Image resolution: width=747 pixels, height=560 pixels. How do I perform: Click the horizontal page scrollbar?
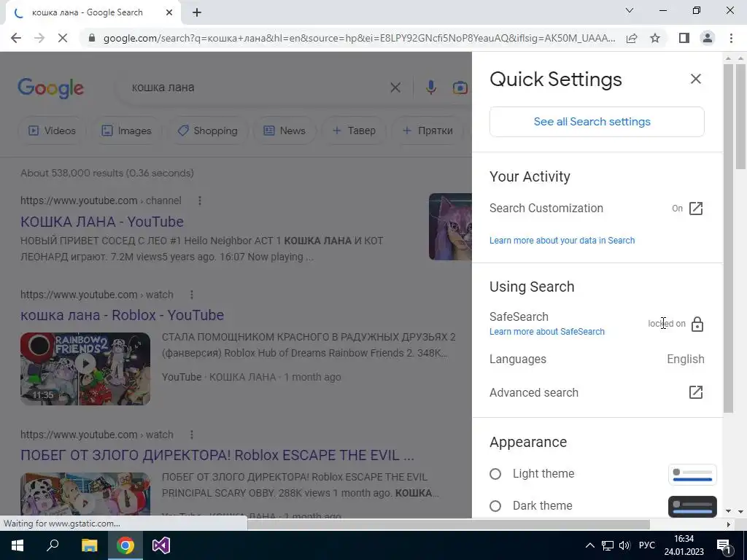(x=448, y=524)
